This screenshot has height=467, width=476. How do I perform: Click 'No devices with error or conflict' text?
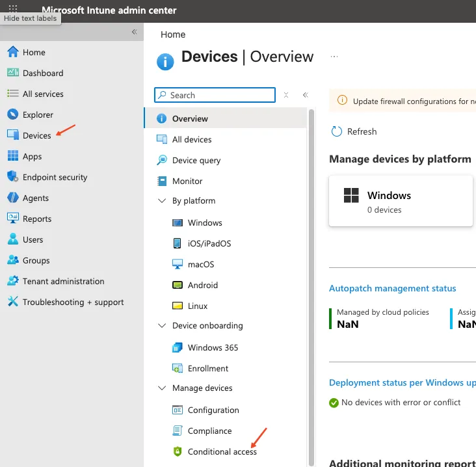coord(401,403)
